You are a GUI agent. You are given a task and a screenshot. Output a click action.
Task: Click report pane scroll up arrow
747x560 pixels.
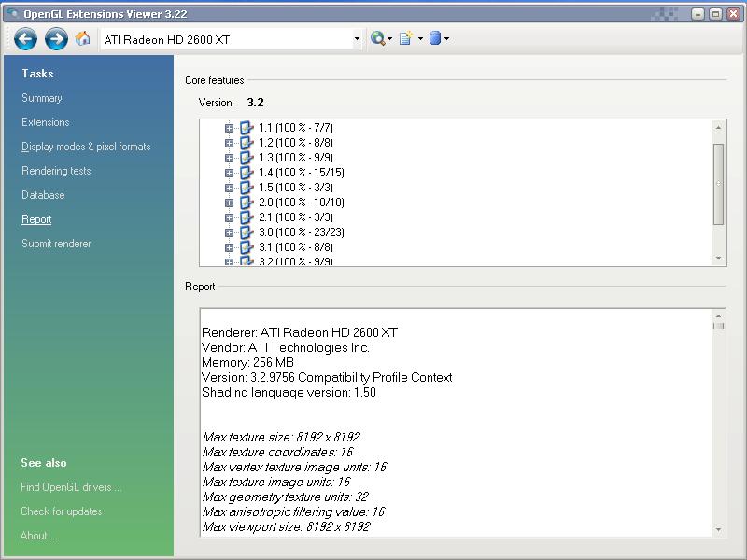coord(718,316)
